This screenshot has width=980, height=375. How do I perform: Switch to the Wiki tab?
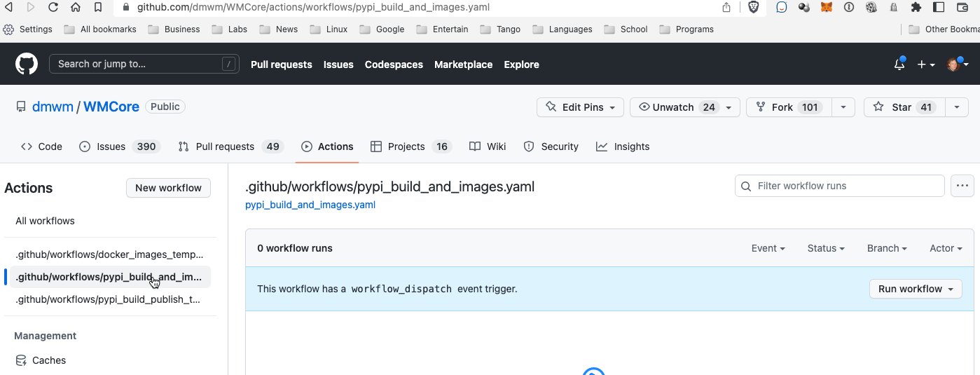tap(488, 146)
